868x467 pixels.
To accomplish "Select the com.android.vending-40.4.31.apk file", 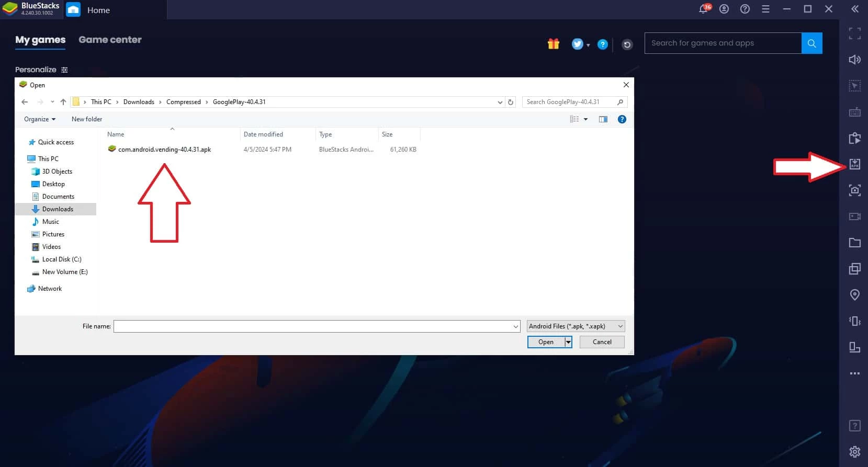I will [x=164, y=150].
